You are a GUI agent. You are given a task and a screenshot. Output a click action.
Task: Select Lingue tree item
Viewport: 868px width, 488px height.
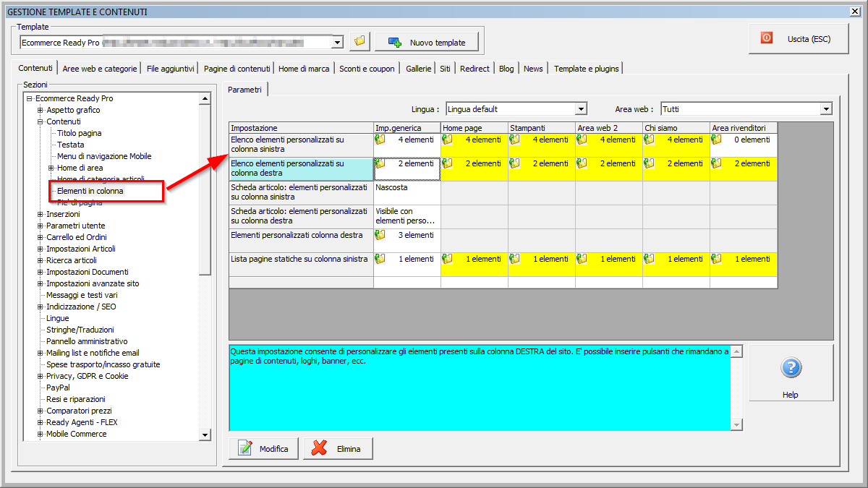[58, 318]
